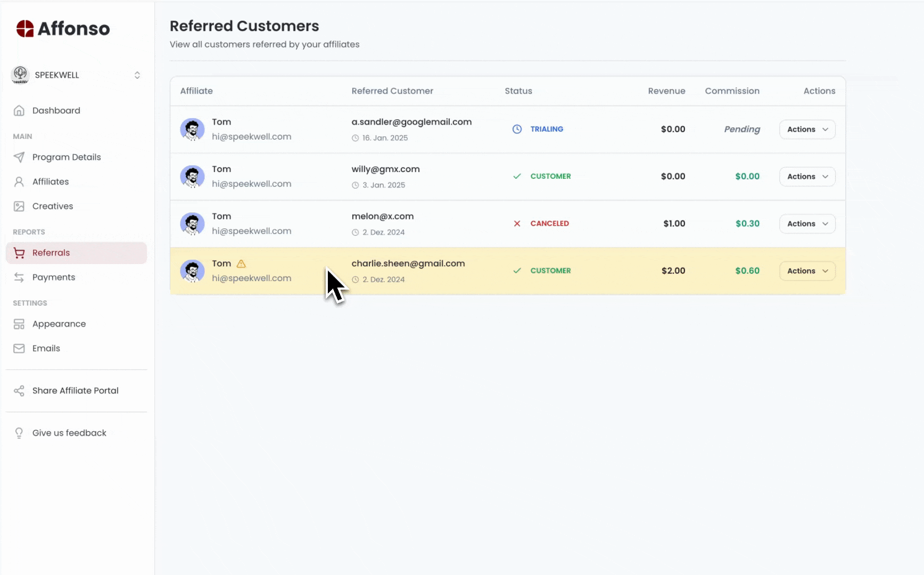Screen dimensions: 924x575
Task: Click the warning triangle next to Tom
Action: [x=241, y=264]
